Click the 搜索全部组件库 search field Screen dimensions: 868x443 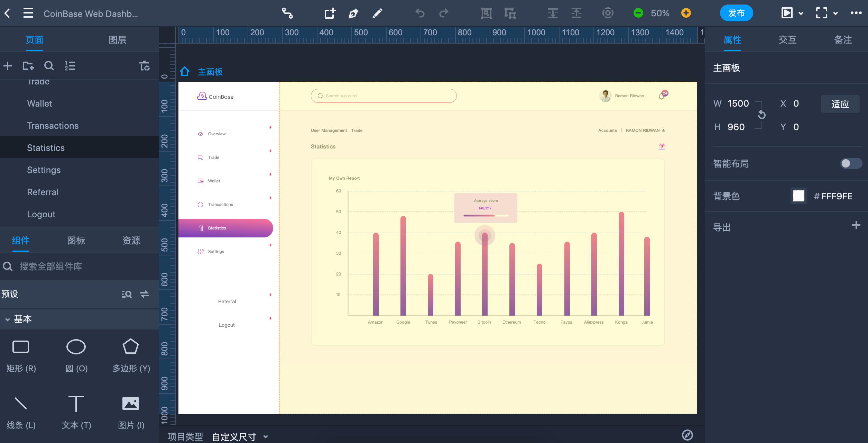(80, 266)
